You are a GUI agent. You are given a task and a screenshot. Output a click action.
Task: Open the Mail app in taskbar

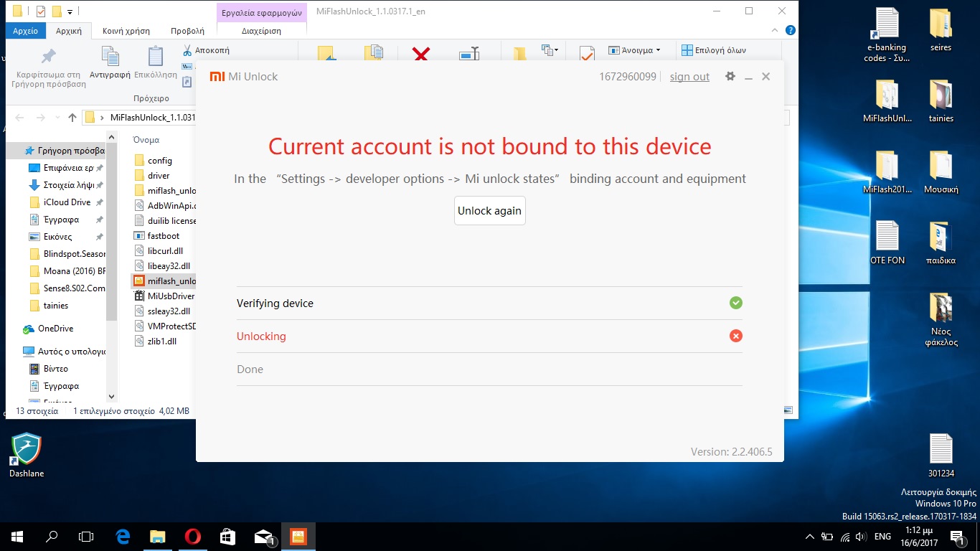pos(263,536)
